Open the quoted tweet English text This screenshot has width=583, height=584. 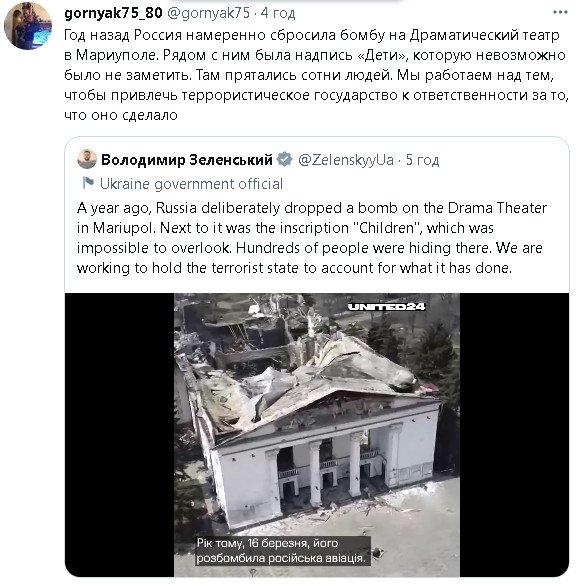tap(312, 238)
